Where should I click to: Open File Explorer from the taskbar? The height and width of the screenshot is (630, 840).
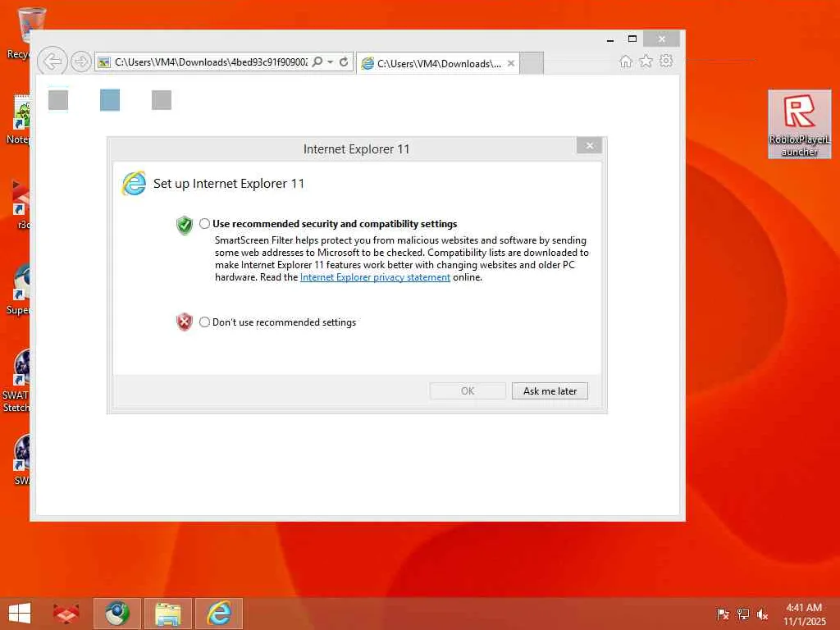(168, 614)
